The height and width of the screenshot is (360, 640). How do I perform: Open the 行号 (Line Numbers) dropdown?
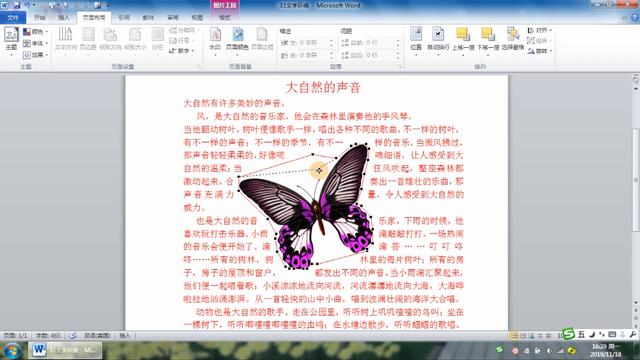181,40
